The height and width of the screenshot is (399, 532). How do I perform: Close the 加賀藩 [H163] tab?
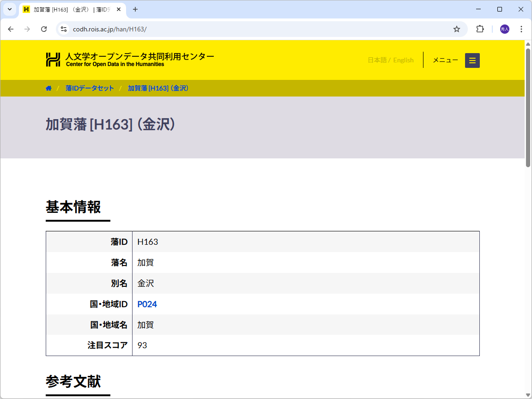point(119,9)
